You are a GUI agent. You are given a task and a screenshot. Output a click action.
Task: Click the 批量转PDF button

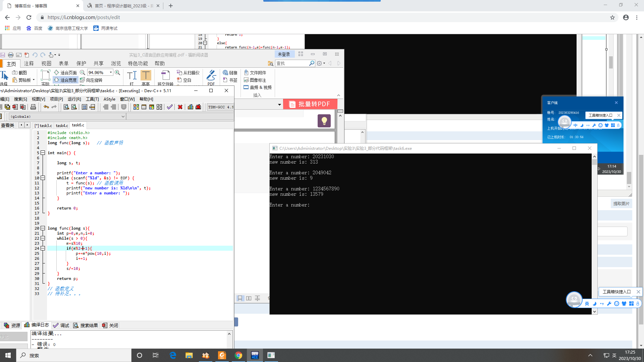point(309,104)
